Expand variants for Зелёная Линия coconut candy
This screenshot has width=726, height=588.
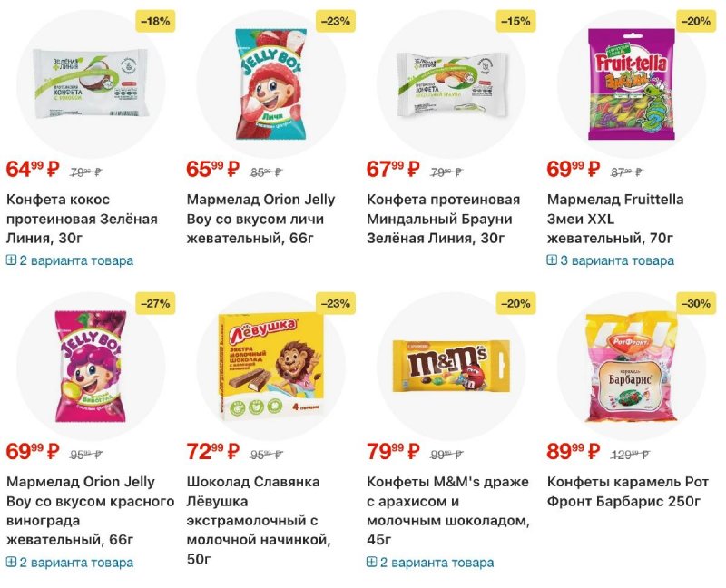pyautogui.click(x=70, y=260)
